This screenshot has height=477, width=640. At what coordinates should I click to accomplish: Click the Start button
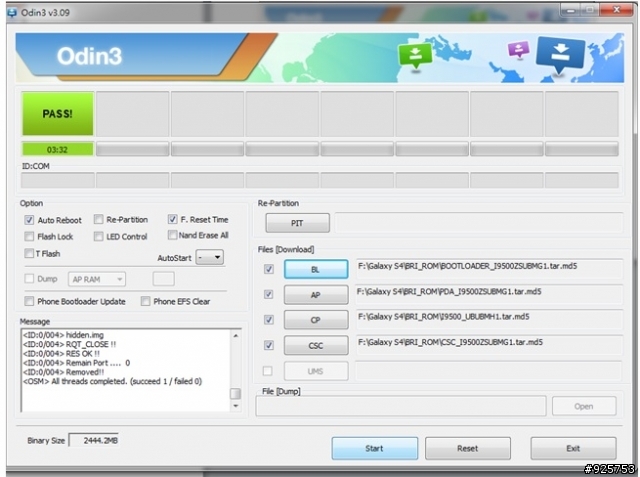point(375,448)
